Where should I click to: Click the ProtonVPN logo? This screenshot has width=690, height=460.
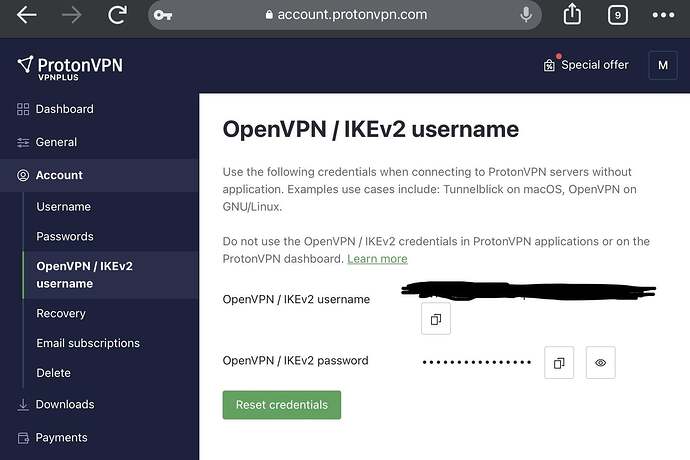[x=70, y=67]
